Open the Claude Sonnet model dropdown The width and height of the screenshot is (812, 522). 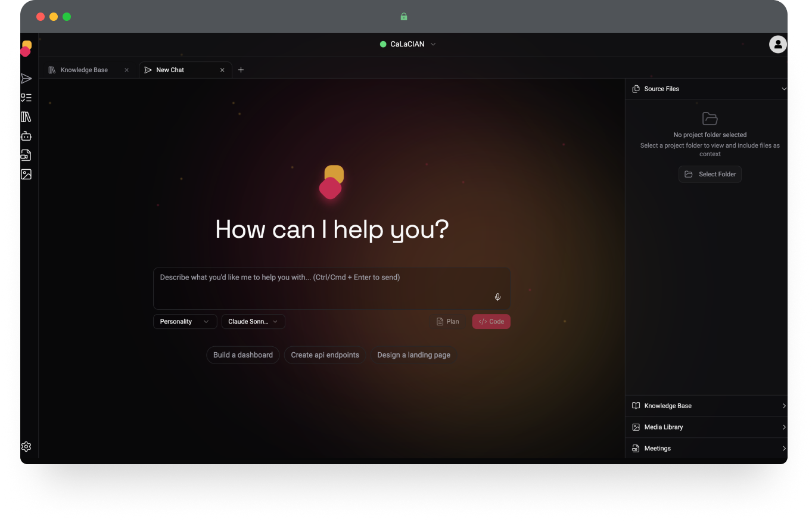click(253, 322)
